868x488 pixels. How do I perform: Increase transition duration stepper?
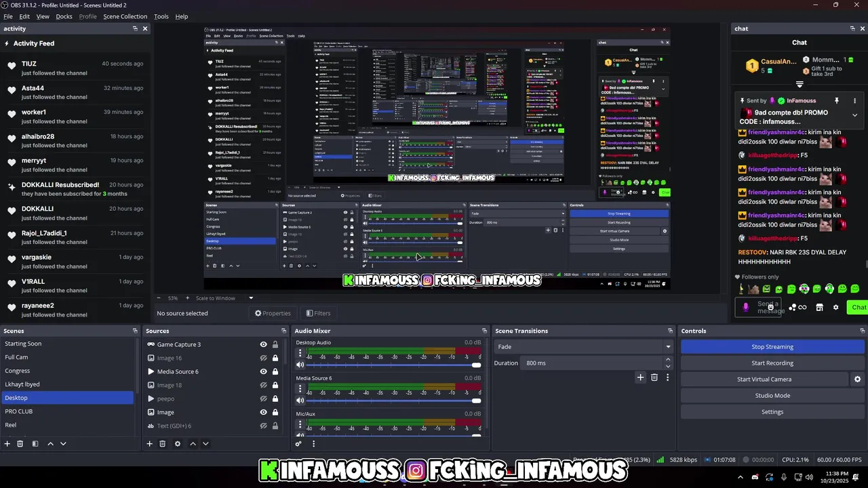[668, 360]
